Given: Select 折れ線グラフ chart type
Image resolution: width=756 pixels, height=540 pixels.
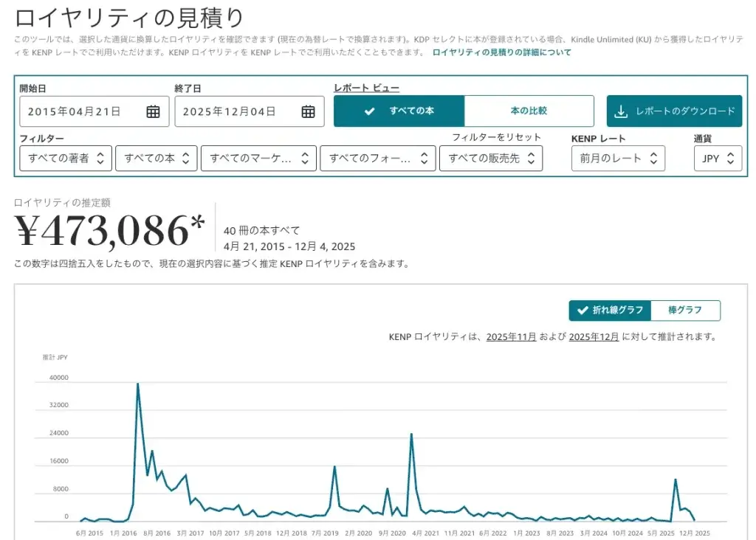Looking at the screenshot, I should pyautogui.click(x=610, y=311).
